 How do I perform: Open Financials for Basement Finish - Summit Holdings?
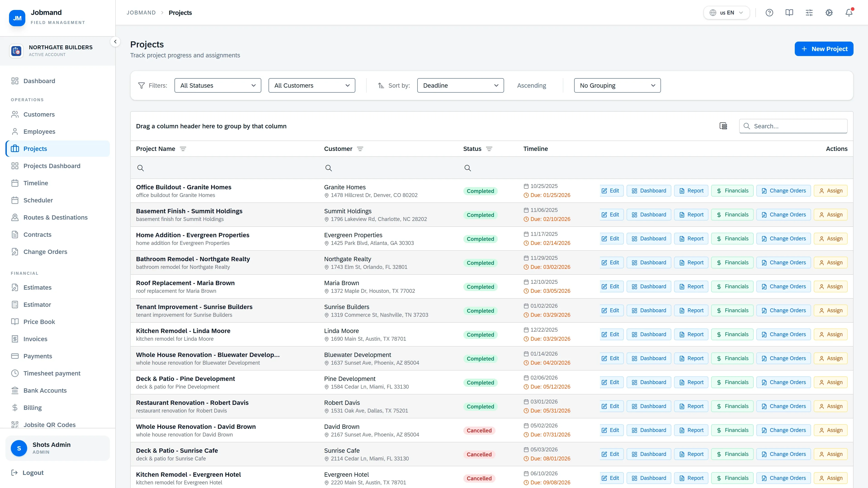point(732,215)
